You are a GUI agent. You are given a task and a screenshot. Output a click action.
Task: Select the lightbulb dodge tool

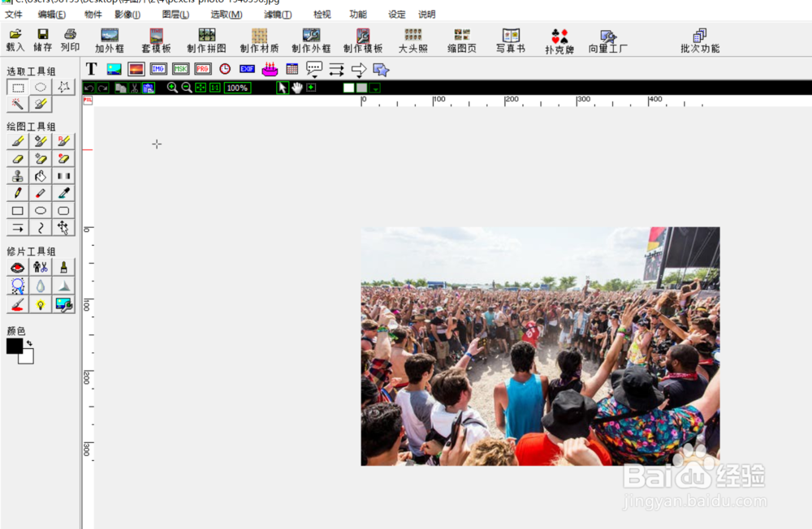click(41, 304)
